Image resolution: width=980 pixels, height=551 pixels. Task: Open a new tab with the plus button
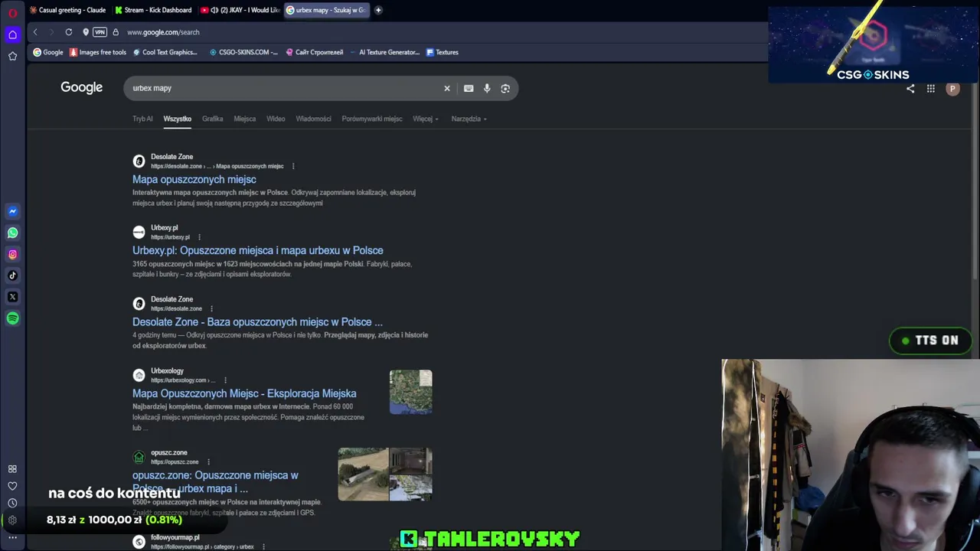point(378,10)
